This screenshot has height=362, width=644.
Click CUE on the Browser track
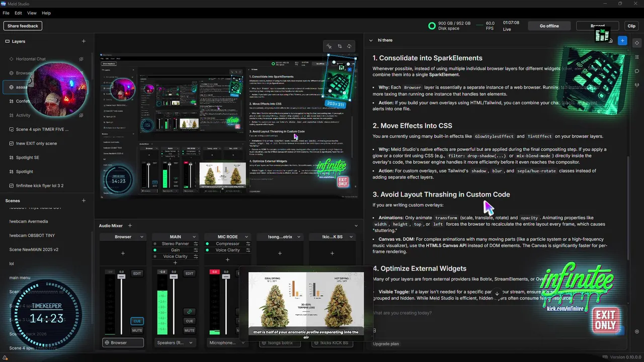pyautogui.click(x=137, y=321)
